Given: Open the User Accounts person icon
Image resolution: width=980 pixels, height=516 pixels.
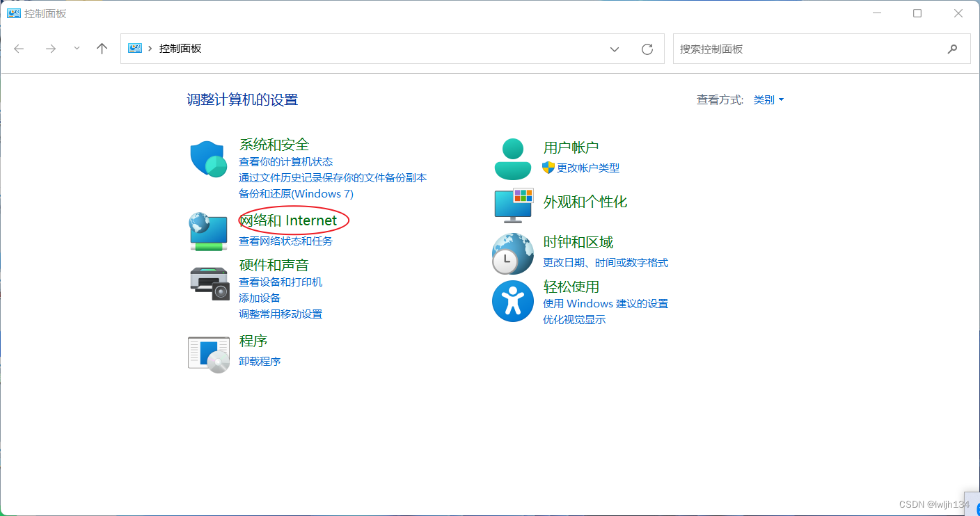Looking at the screenshot, I should click(x=513, y=159).
